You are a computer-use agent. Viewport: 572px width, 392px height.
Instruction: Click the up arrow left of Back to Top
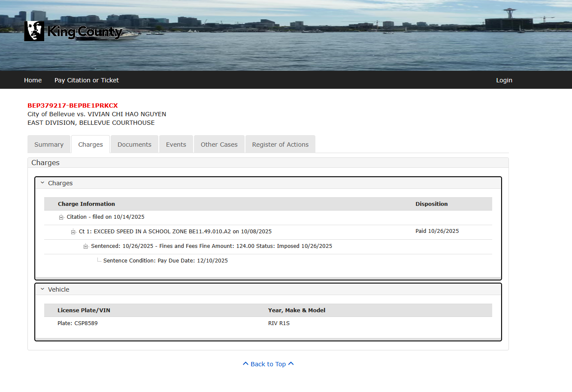(245, 364)
